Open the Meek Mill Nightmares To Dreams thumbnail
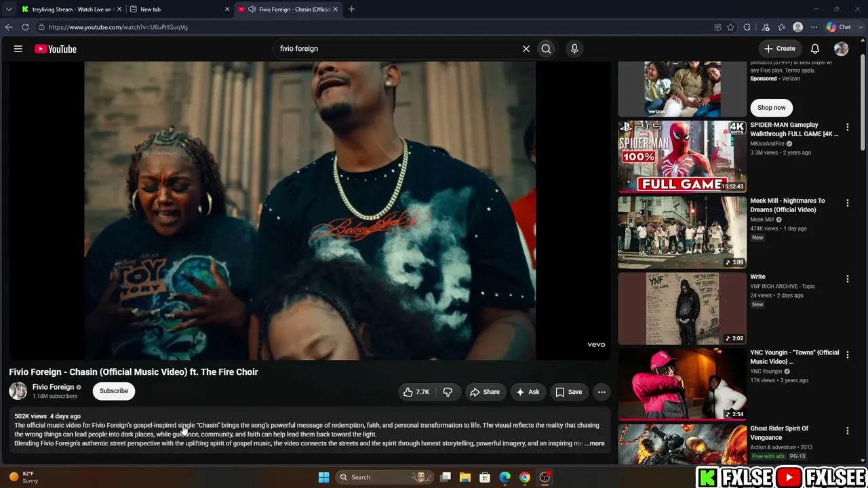 682,232
